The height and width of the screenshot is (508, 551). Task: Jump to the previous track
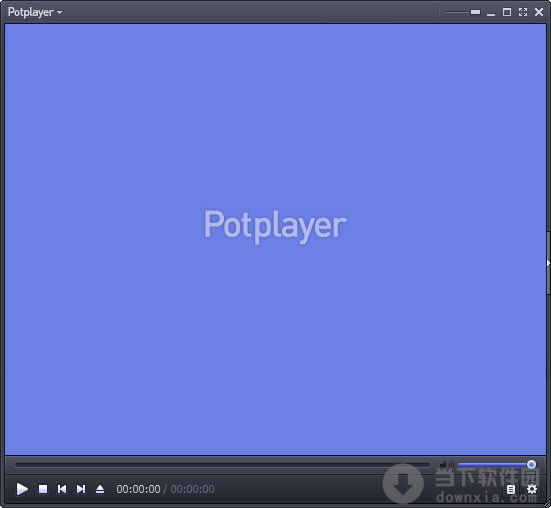pyautogui.click(x=62, y=489)
